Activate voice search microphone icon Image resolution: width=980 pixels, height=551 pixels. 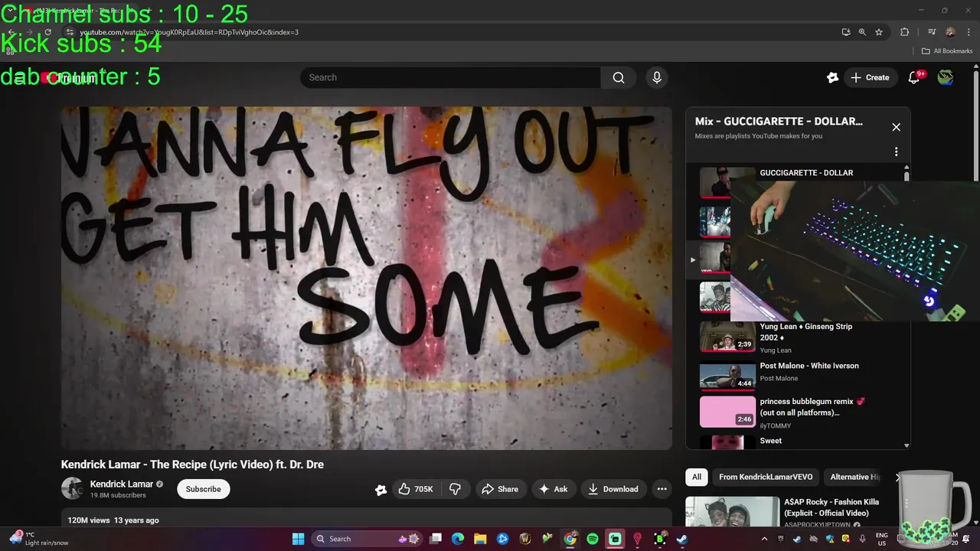(656, 77)
